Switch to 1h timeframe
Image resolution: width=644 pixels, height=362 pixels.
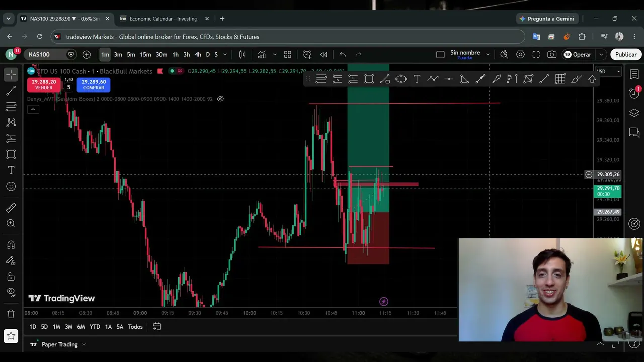tap(175, 54)
